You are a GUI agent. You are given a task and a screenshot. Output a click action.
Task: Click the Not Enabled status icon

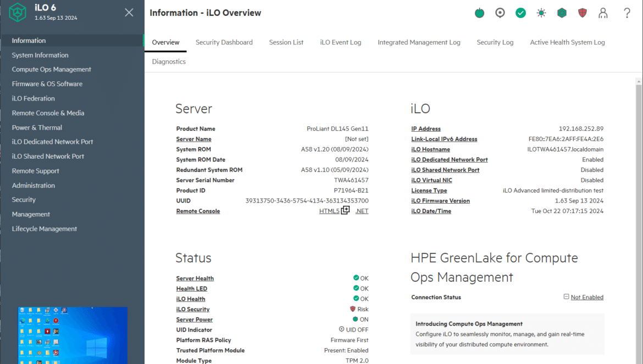point(566,296)
